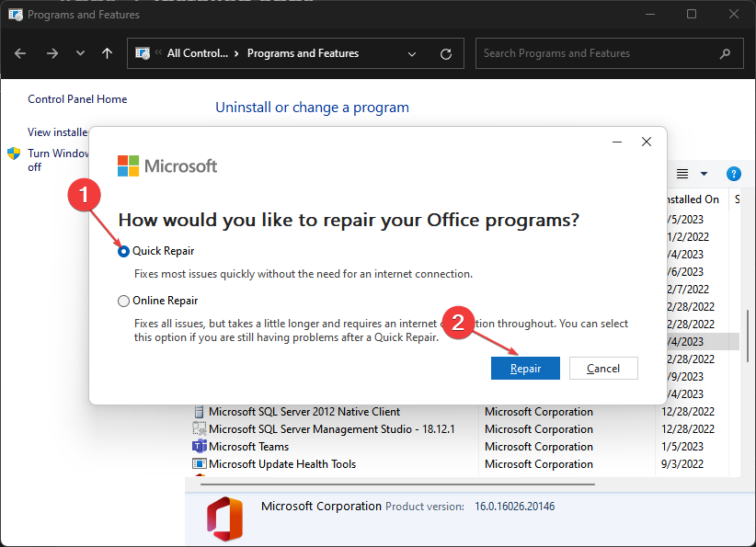This screenshot has width=756, height=547.
Task: Click the Repair button
Action: tap(525, 368)
